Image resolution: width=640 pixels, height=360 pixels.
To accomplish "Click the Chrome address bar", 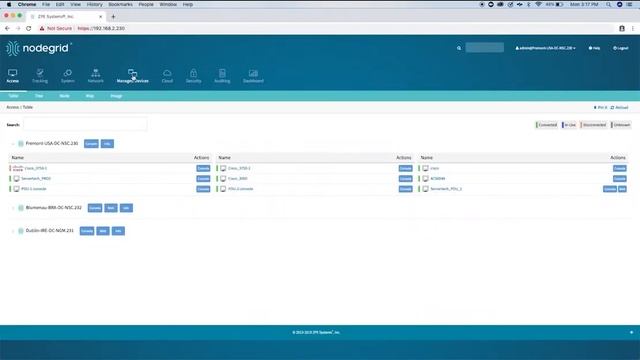I will (327, 29).
